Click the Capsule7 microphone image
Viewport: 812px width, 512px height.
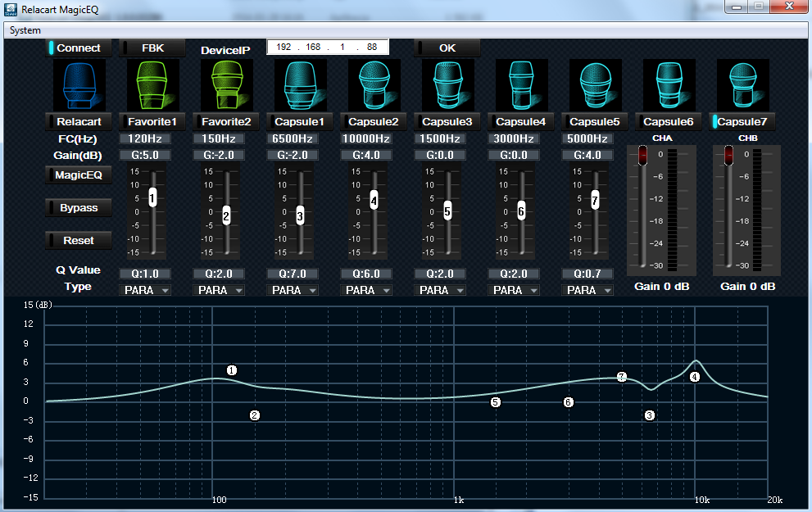(743, 85)
